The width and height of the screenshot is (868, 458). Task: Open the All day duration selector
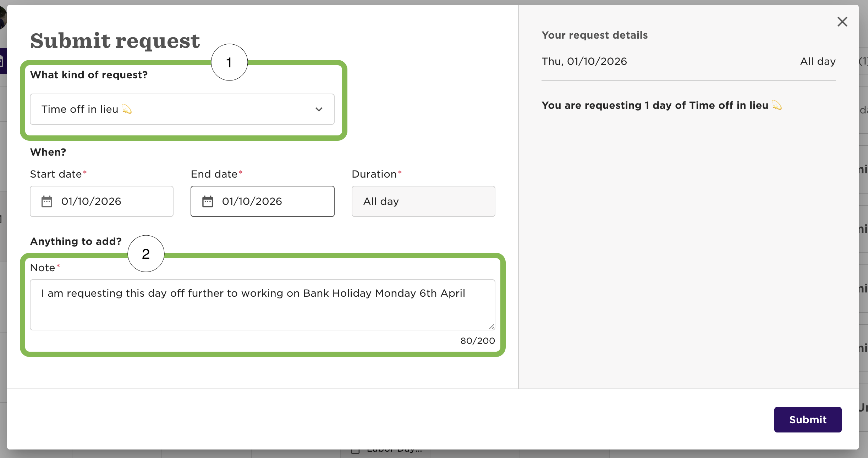click(x=423, y=201)
